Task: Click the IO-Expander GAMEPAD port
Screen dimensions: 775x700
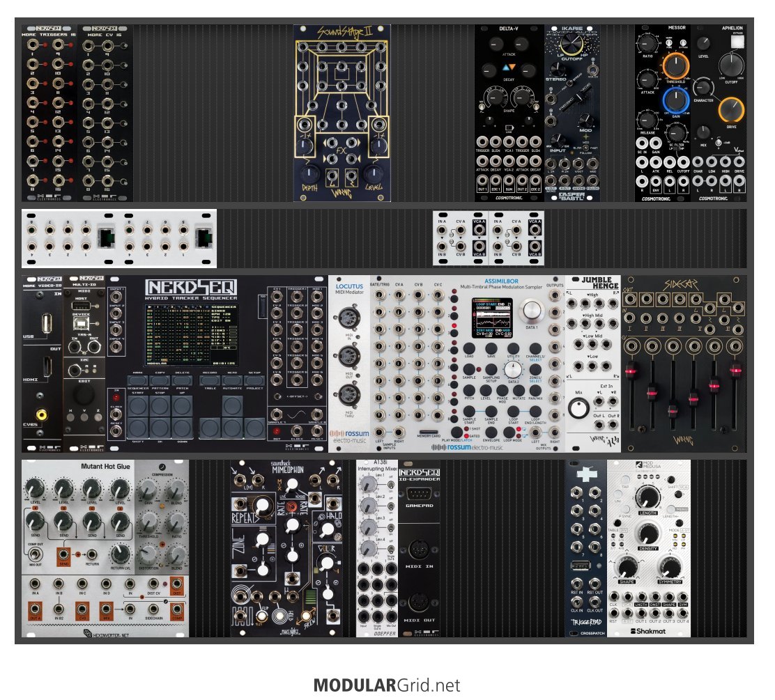Action: point(419,494)
